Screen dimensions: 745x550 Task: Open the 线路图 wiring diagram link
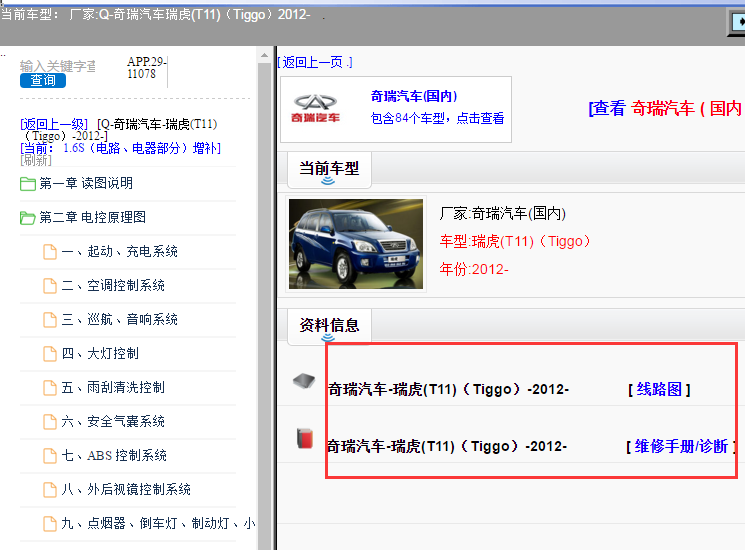pos(659,389)
